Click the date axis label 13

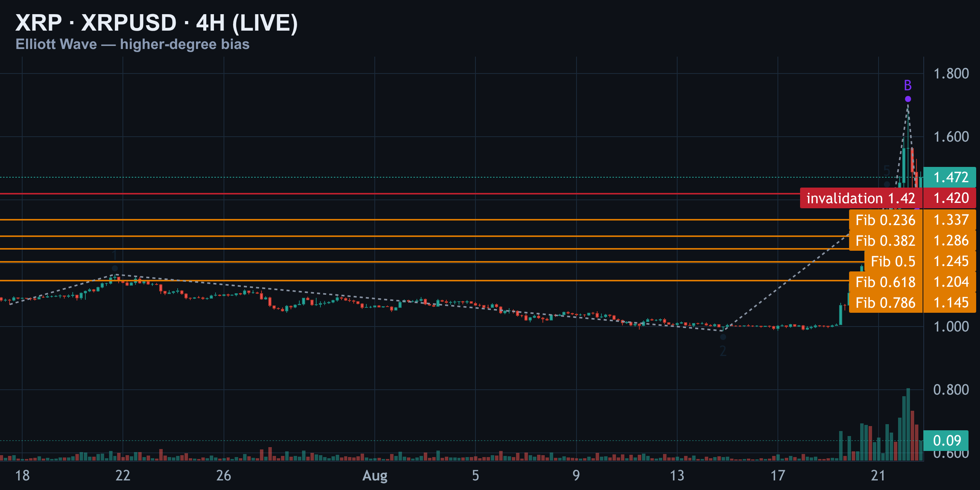pyautogui.click(x=677, y=475)
